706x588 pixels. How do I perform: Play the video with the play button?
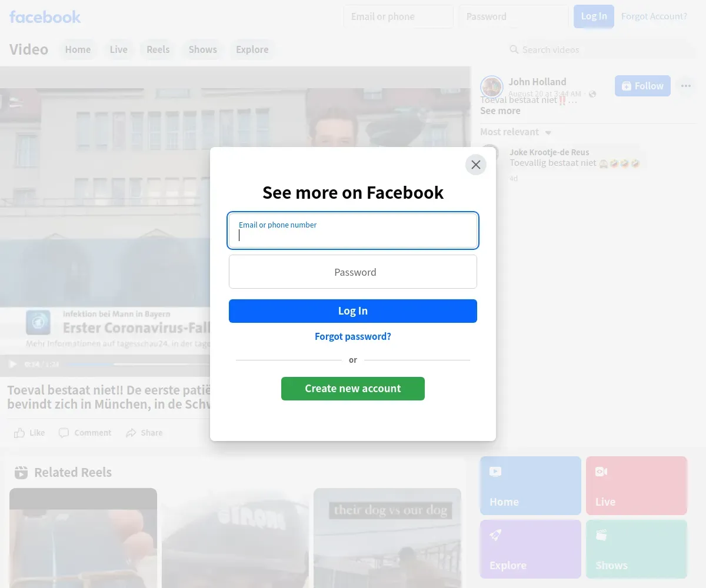13,364
